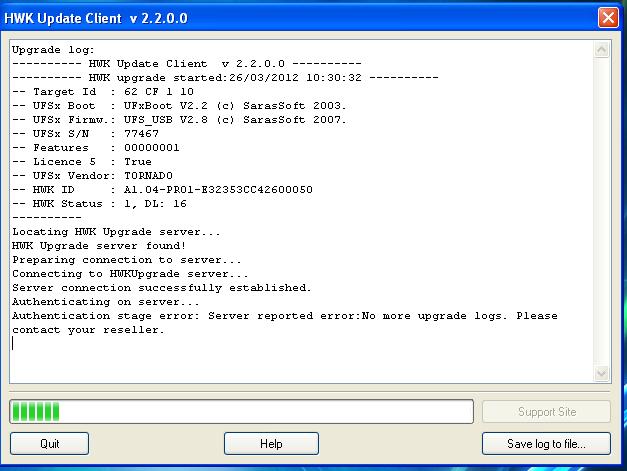Click the log scrollbar up arrow
Viewport: 627px width, 471px height.
[x=601, y=50]
